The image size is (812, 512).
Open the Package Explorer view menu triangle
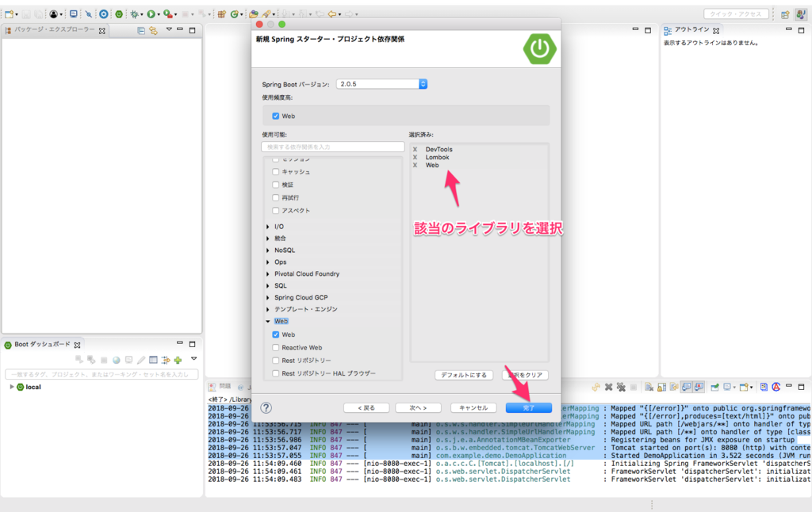click(x=169, y=30)
